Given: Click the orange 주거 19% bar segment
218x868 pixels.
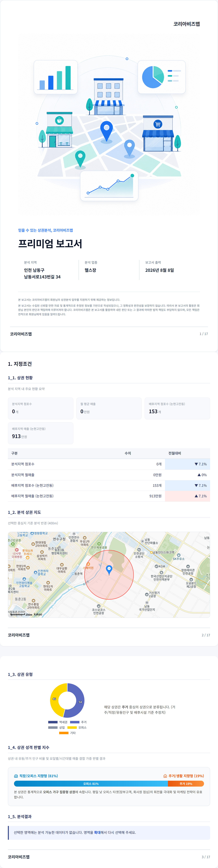Looking at the screenshot, I should tap(186, 784).
